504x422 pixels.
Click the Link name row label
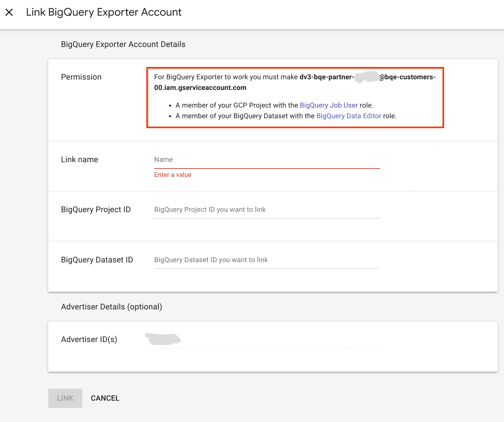click(x=79, y=160)
